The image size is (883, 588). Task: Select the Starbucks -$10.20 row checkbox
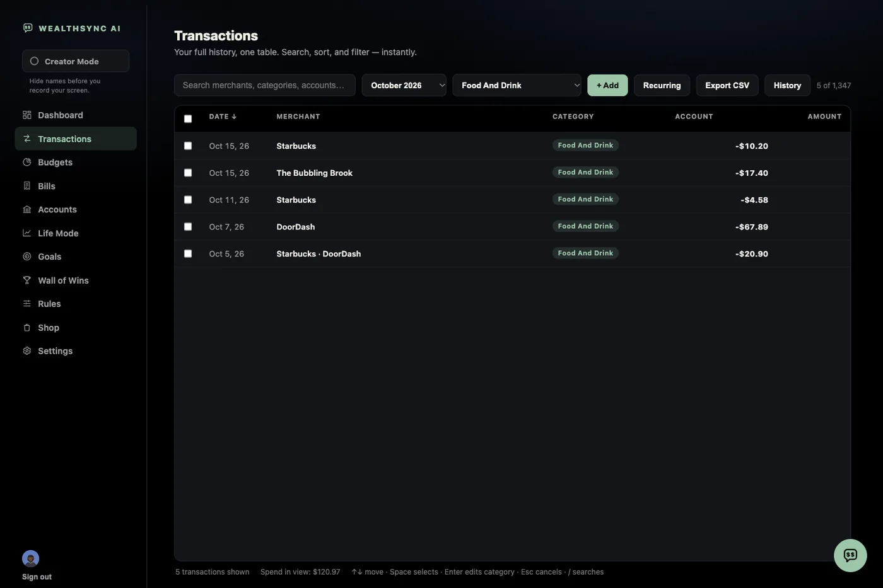188,146
